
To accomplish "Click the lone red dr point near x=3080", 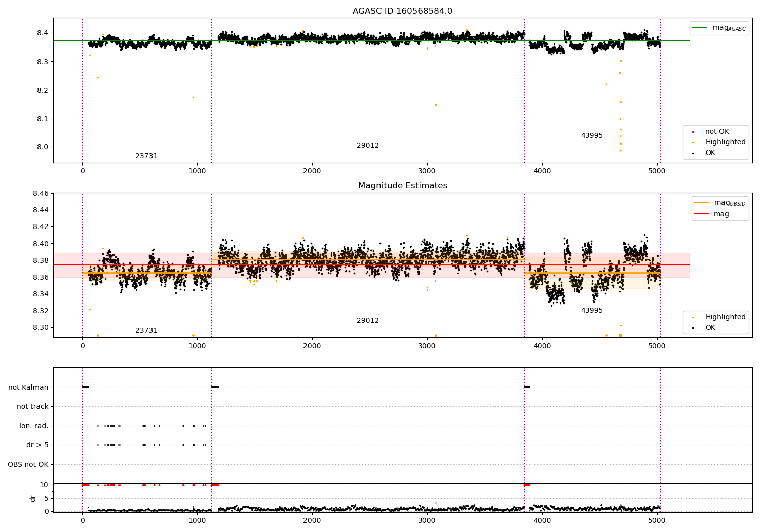I will (x=436, y=503).
